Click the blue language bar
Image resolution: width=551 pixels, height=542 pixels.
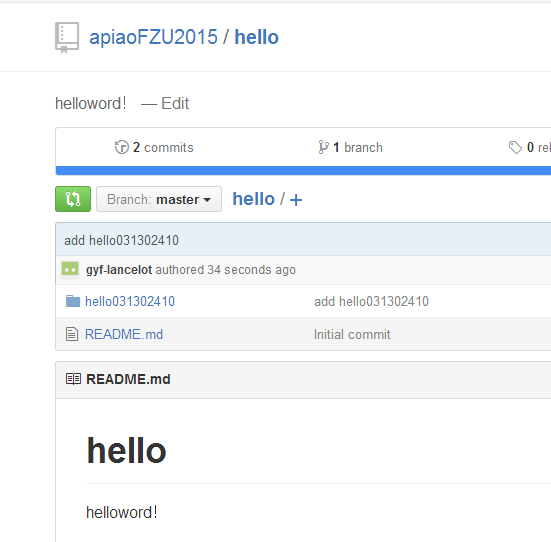(x=303, y=170)
